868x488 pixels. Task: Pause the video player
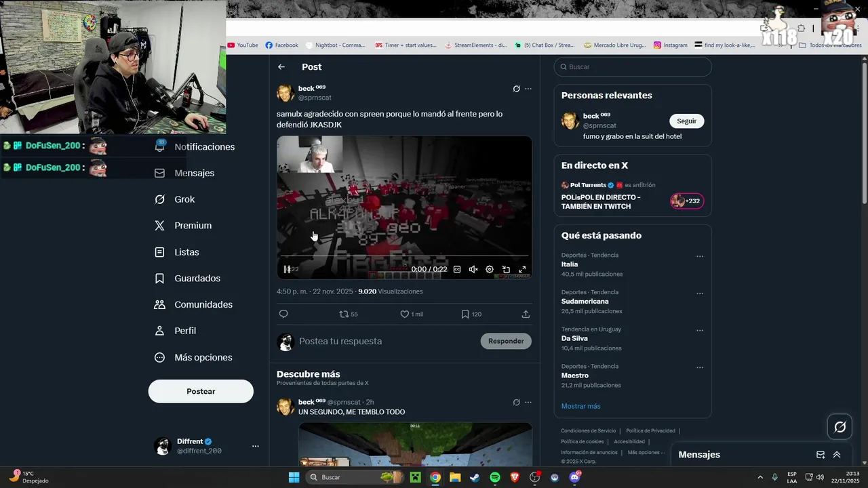287,269
